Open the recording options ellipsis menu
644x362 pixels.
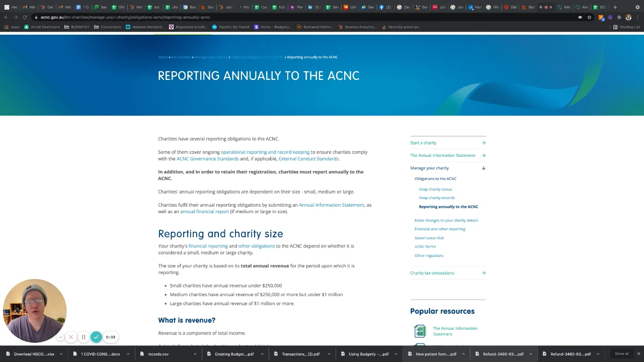(x=60, y=337)
